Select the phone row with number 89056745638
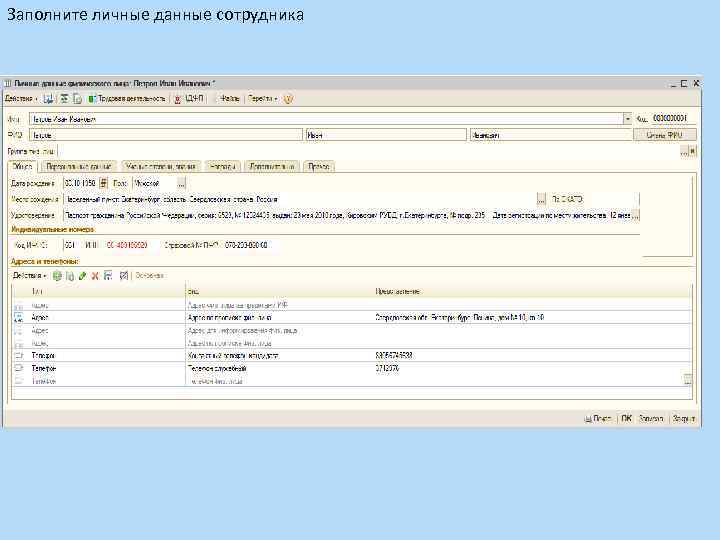 352,355
